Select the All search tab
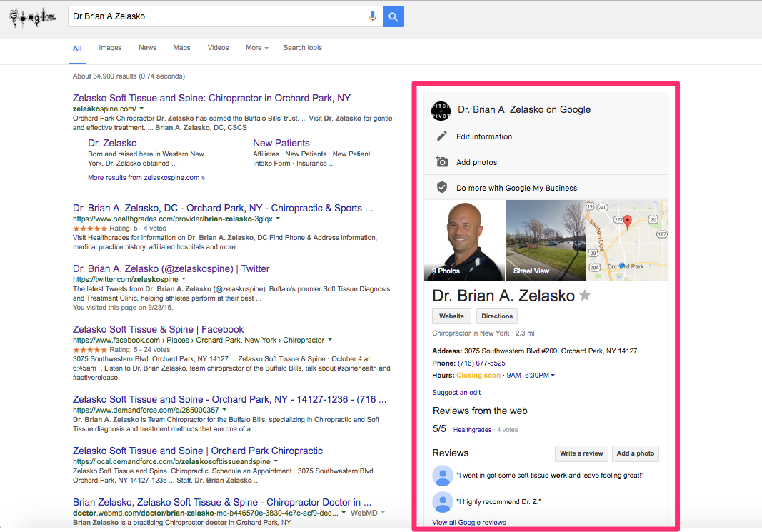The height and width of the screenshot is (532, 762). click(77, 48)
